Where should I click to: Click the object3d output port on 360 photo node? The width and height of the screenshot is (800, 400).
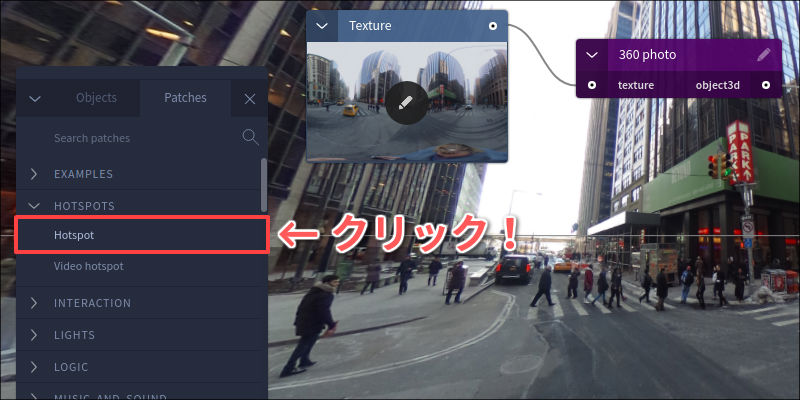(766, 85)
